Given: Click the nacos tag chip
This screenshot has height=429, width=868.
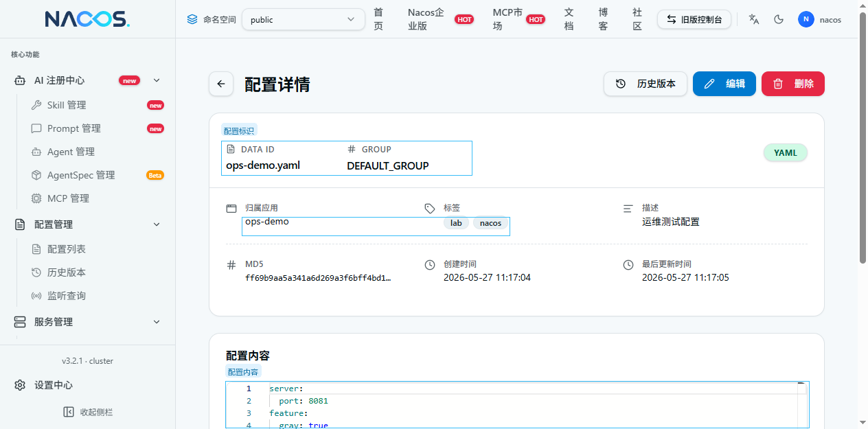Looking at the screenshot, I should [x=490, y=223].
